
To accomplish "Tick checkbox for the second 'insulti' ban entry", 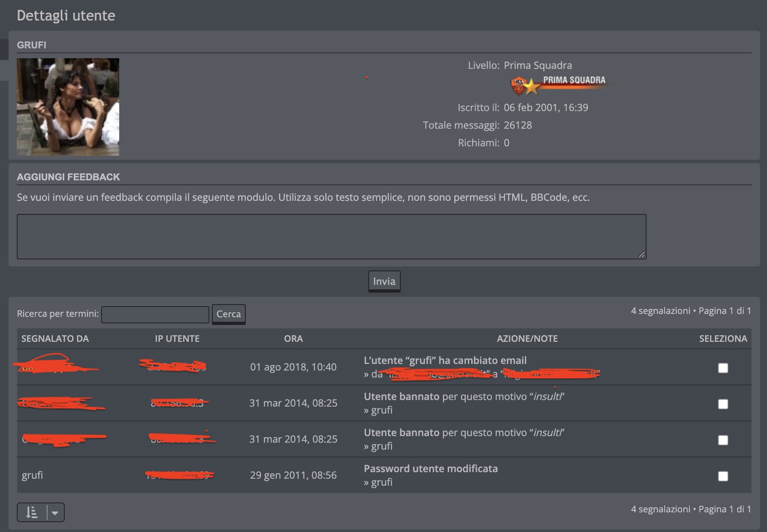I will pos(723,440).
